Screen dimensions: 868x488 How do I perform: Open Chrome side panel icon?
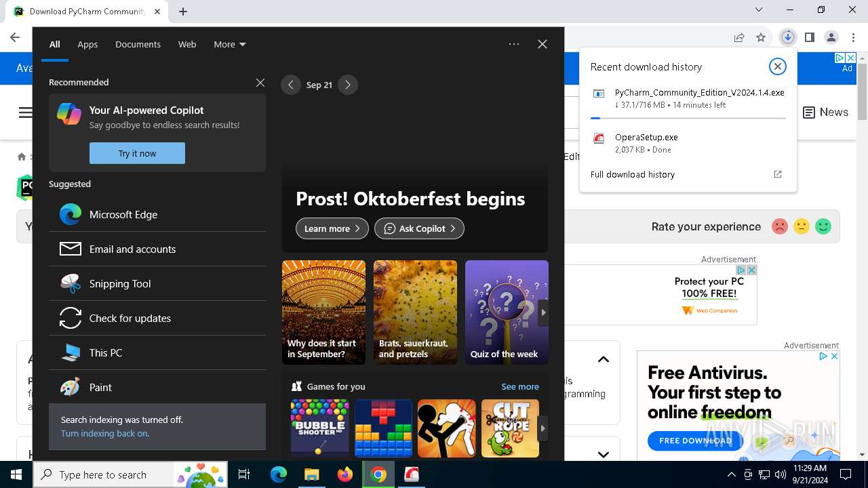click(809, 37)
